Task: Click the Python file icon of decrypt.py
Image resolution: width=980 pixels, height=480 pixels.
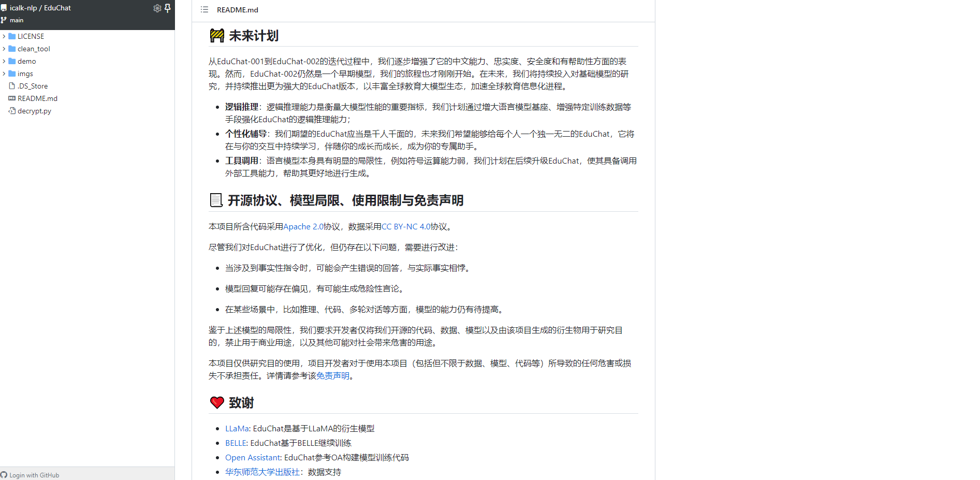Action: click(x=11, y=110)
